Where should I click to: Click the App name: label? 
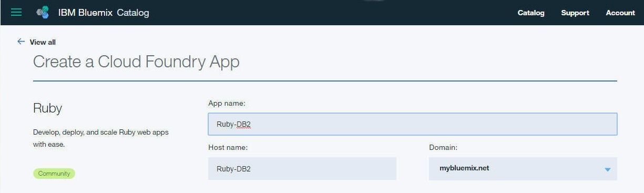click(227, 103)
